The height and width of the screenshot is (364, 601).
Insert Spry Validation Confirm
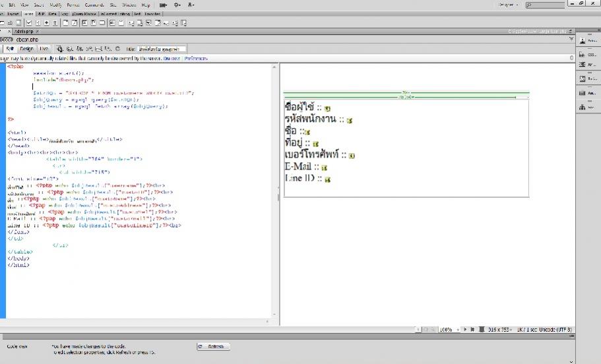[175, 23]
